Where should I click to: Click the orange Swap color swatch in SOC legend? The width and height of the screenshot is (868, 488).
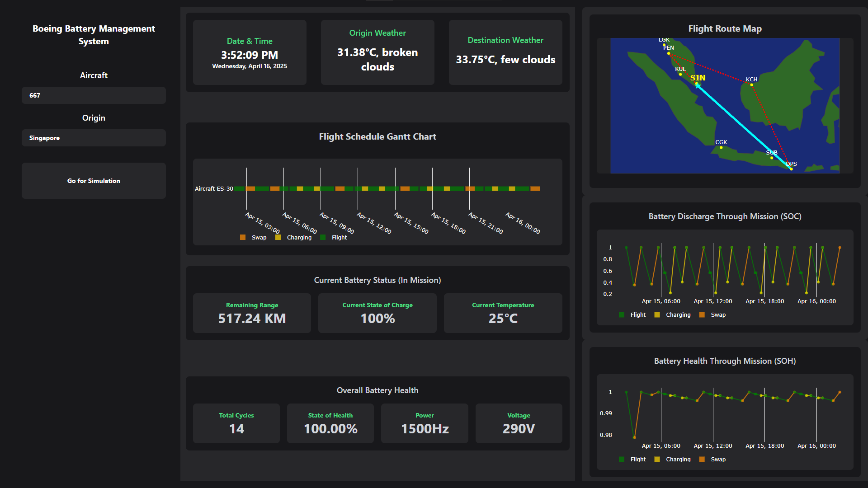[x=702, y=315]
